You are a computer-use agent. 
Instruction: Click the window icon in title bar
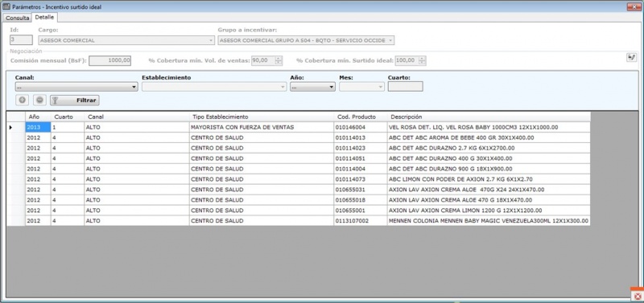point(6,6)
